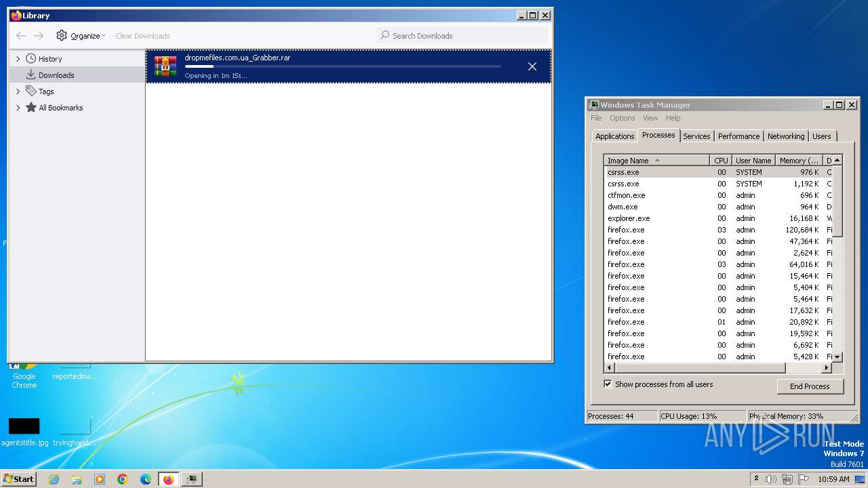Screen dimensions: 868x488
Task: Switch to Task Manager taskbar button
Action: click(x=192, y=479)
